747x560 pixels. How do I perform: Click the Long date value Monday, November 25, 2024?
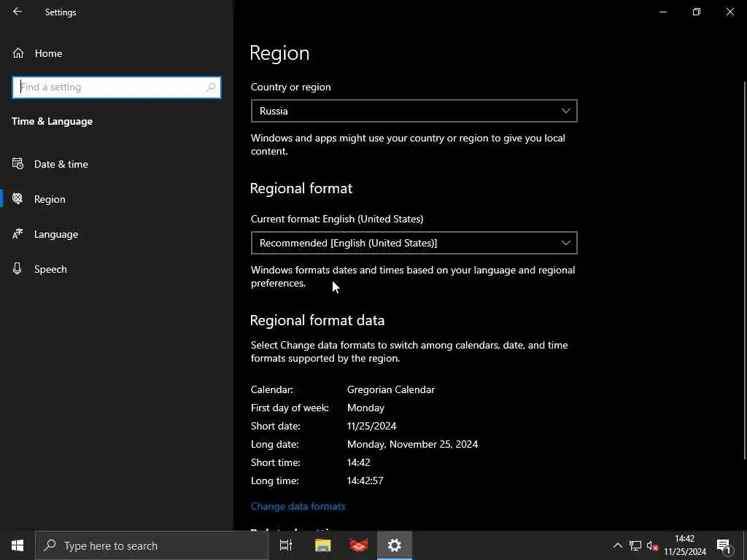coord(412,444)
